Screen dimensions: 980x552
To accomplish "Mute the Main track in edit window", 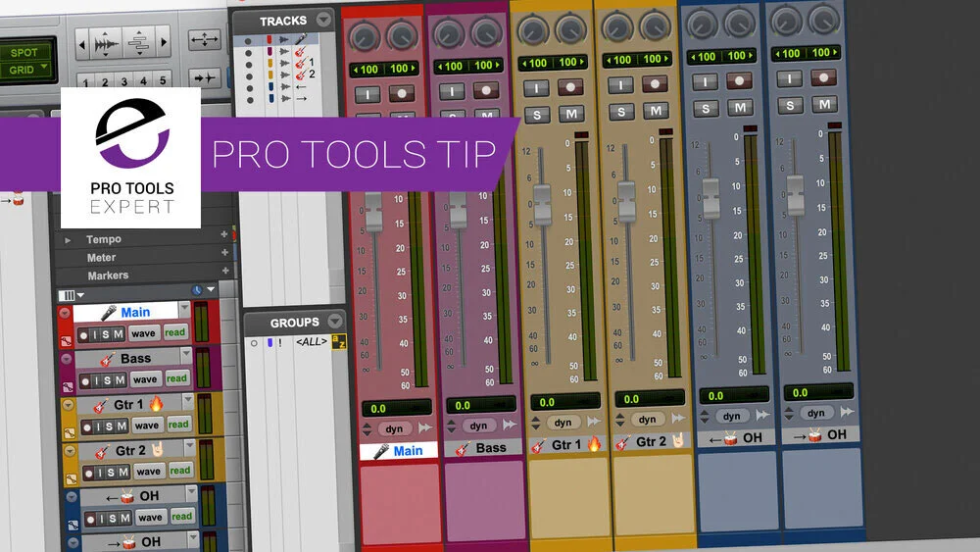I will (118, 334).
